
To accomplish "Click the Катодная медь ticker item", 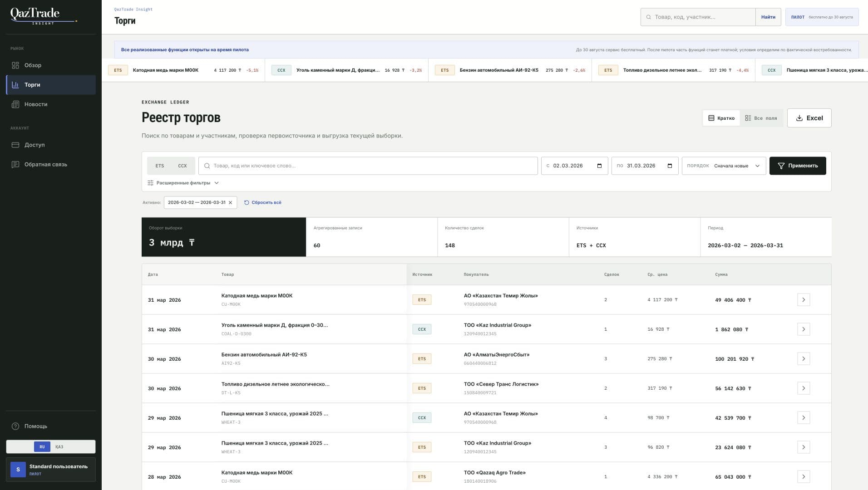I will 183,70.
